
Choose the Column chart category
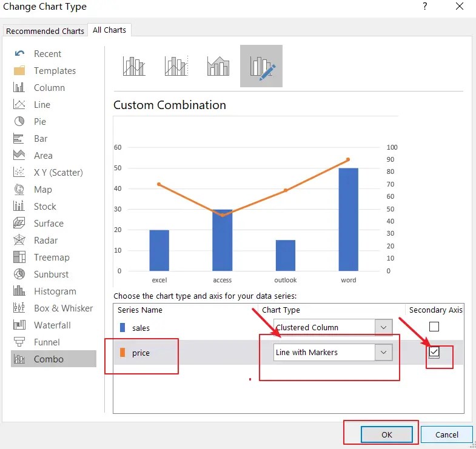[49, 88]
